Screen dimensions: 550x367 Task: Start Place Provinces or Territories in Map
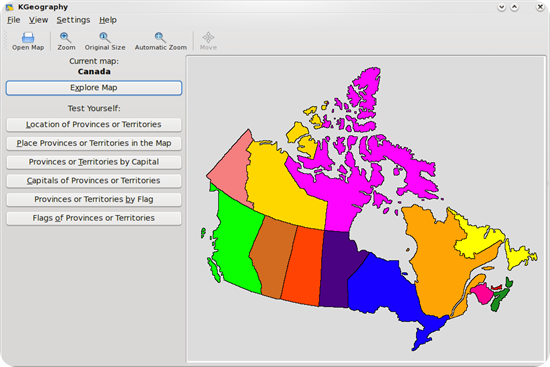click(94, 143)
